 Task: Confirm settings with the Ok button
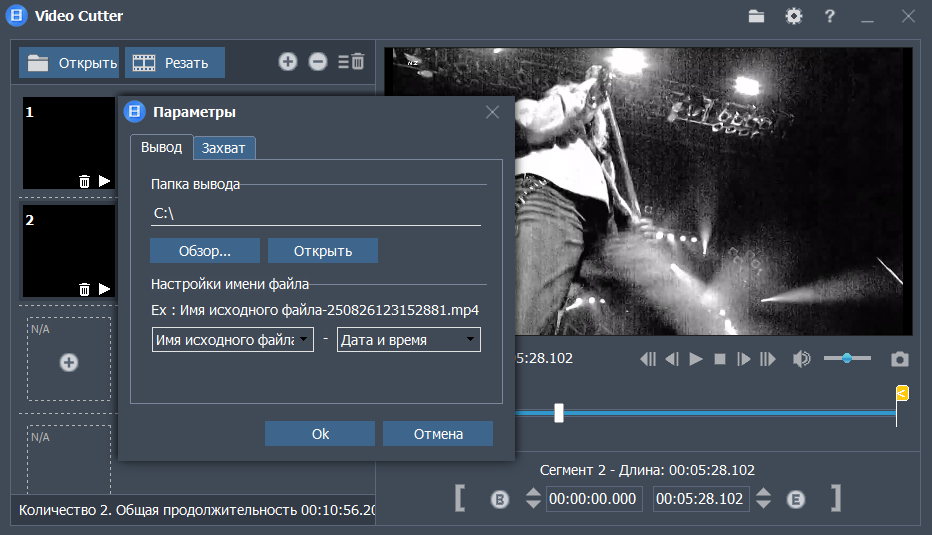(320, 434)
